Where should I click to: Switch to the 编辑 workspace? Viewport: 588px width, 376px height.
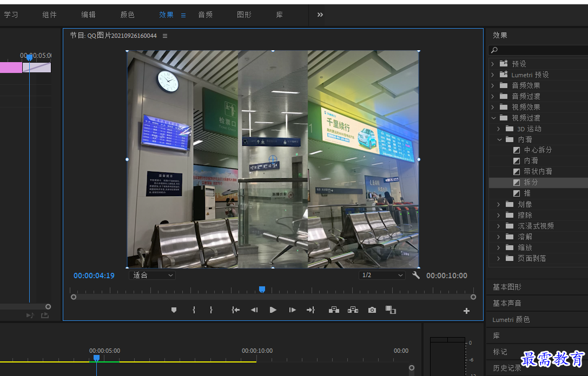[x=89, y=15]
